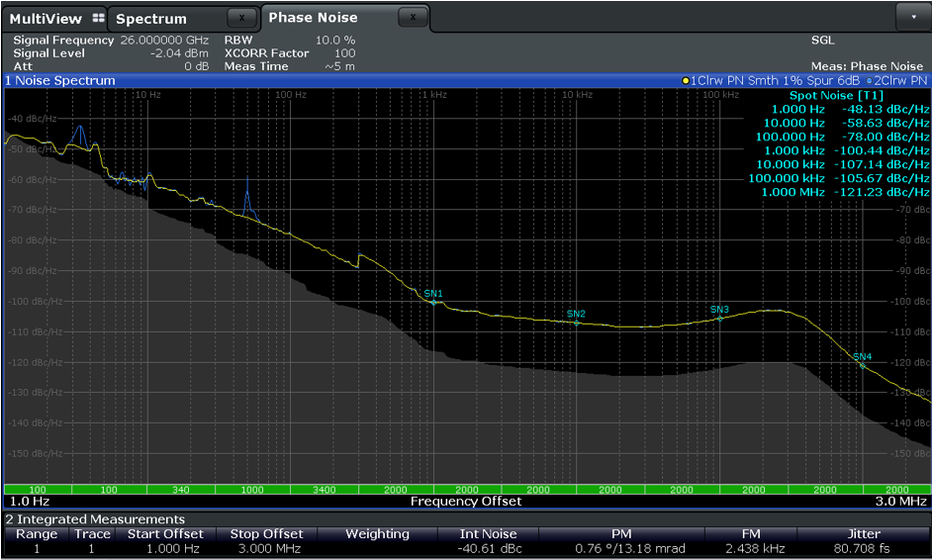The width and height of the screenshot is (932, 560).
Task: Click the Stop Offset column header
Action: pyautogui.click(x=267, y=534)
